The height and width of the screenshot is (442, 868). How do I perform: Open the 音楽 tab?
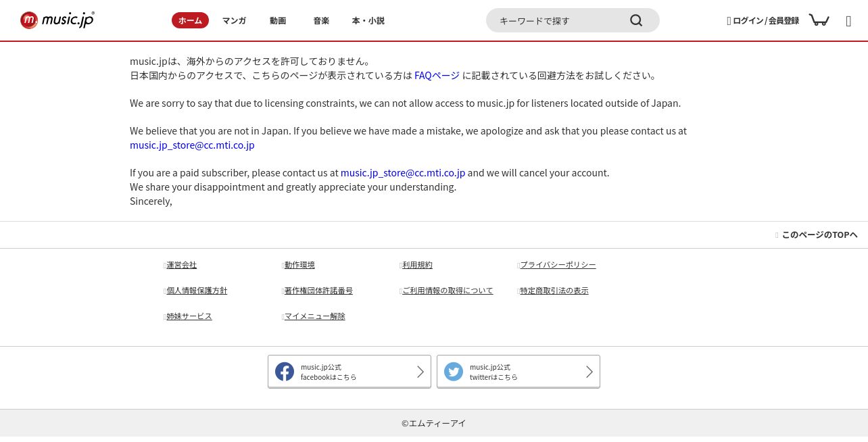(321, 20)
